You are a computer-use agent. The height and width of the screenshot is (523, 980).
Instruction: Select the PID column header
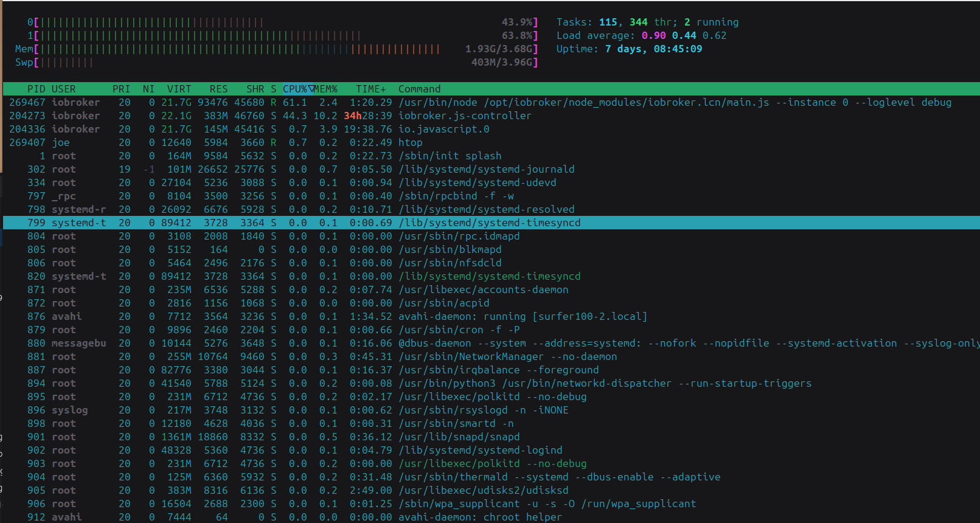coord(36,89)
